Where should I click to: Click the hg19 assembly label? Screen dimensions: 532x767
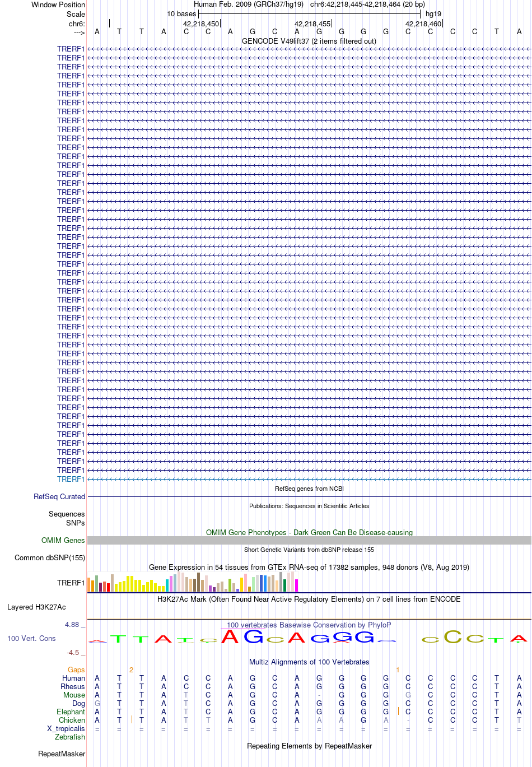coord(433,14)
